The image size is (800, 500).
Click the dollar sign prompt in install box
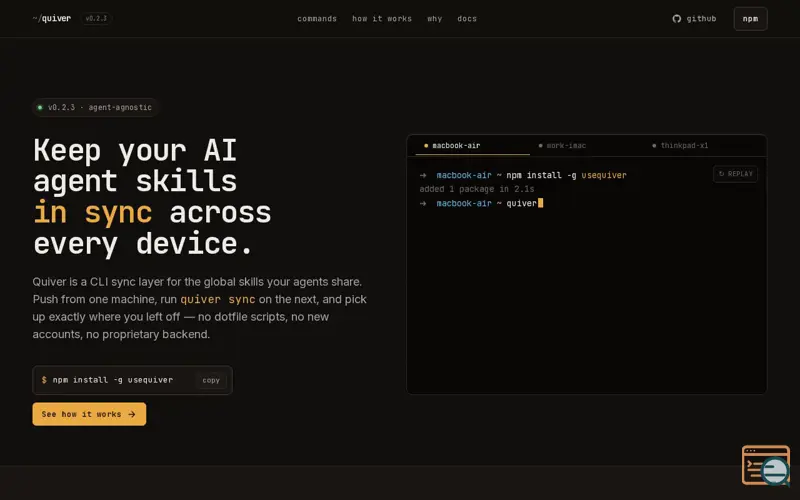tap(44, 380)
